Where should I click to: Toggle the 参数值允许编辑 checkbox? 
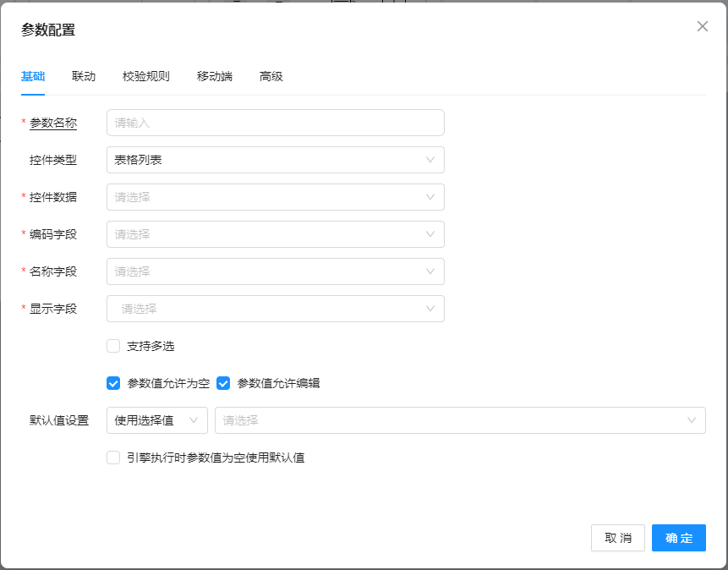[x=223, y=383]
